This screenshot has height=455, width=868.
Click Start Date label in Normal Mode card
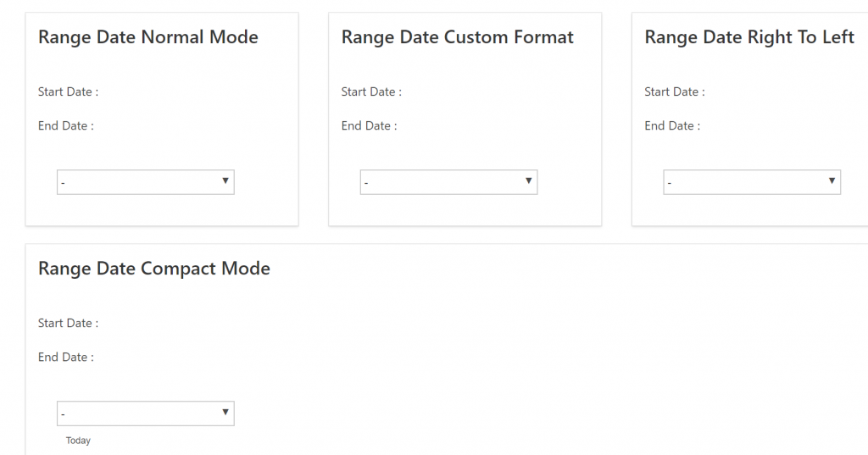click(x=68, y=92)
